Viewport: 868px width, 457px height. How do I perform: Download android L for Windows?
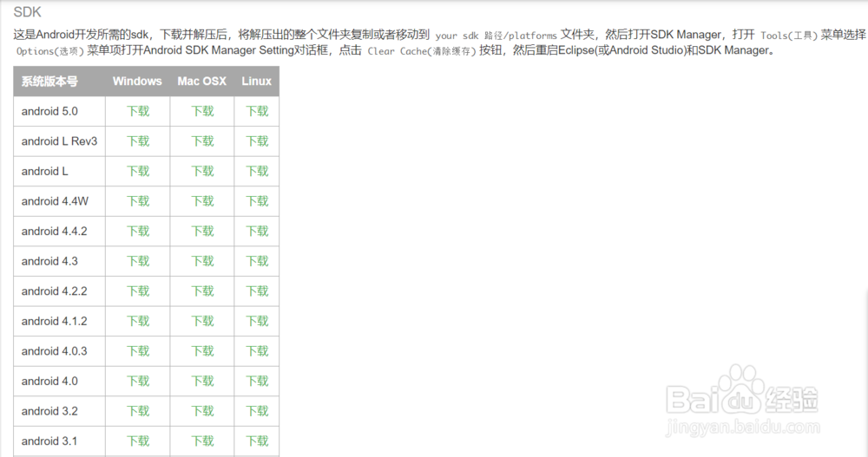(x=138, y=171)
